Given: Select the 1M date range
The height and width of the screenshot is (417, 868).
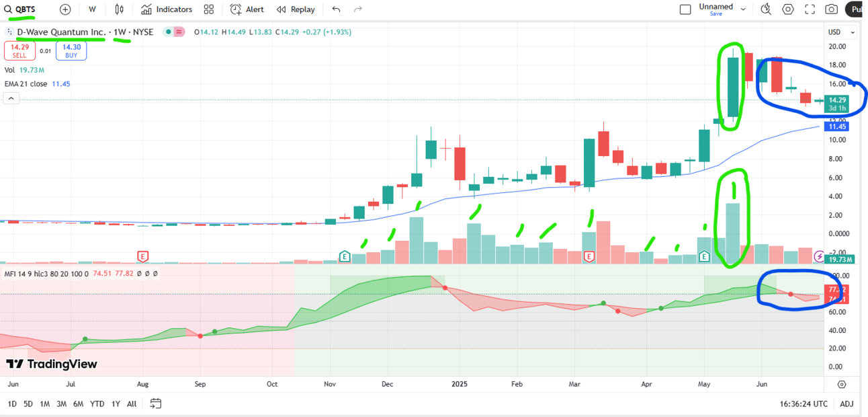Looking at the screenshot, I should (x=45, y=404).
